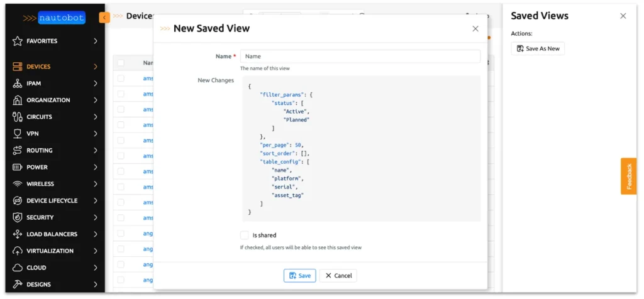Close the New Saved View dialog
This screenshot has height=299, width=644.
click(475, 29)
